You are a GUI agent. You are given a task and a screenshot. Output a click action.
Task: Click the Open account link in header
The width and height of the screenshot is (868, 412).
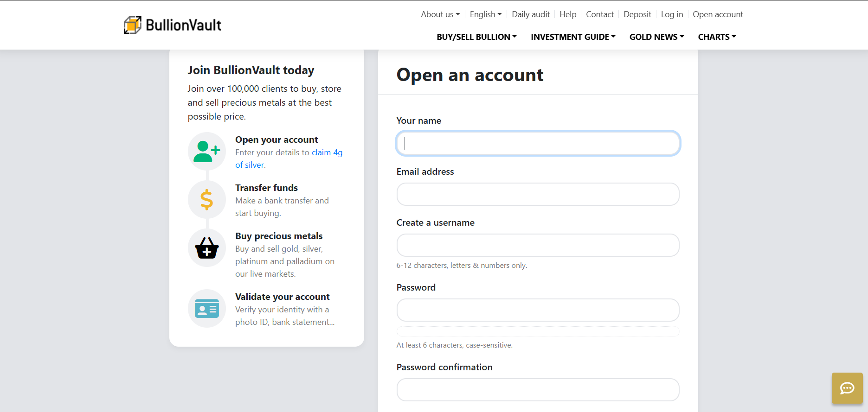pyautogui.click(x=718, y=14)
